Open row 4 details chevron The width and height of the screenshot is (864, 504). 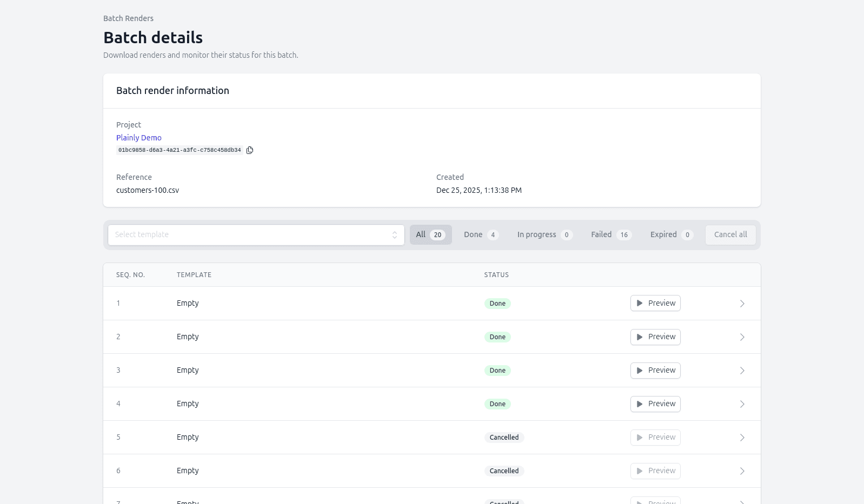click(742, 404)
